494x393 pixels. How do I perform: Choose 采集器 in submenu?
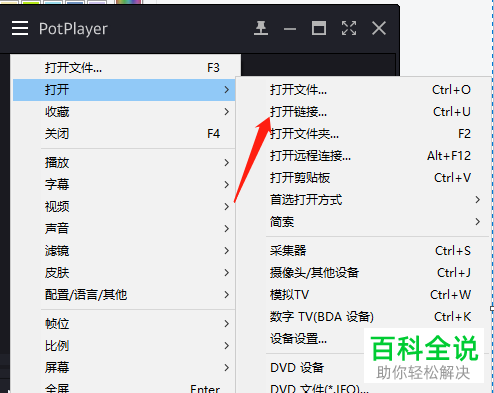[363, 251]
